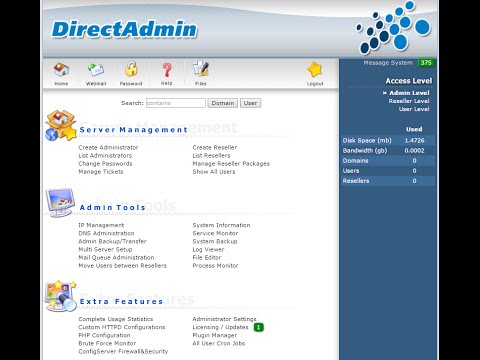Open Move Users between Resellers
480x360 pixels.
coord(122,266)
